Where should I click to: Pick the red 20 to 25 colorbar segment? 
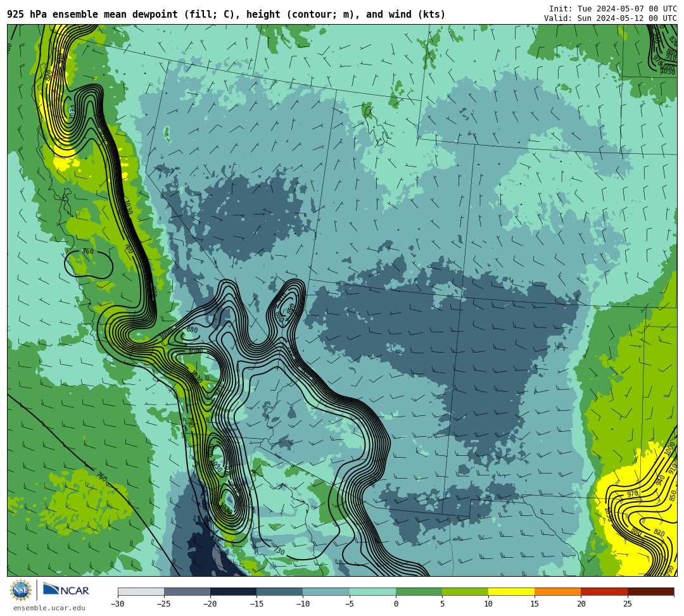pyautogui.click(x=604, y=591)
